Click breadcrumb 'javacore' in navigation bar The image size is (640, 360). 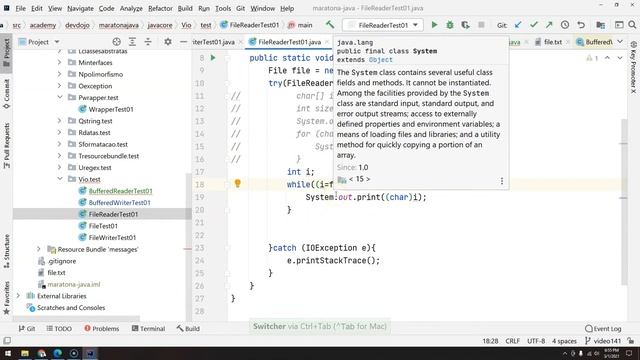[160, 25]
